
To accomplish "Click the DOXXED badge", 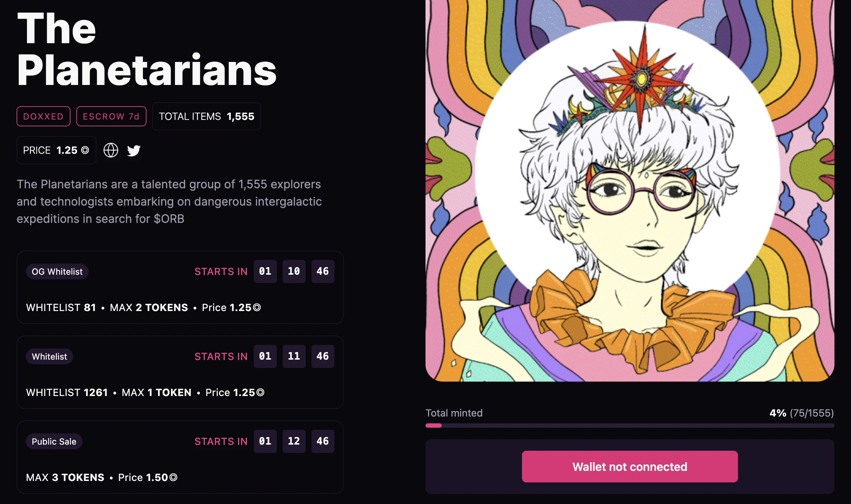I will pyautogui.click(x=44, y=116).
